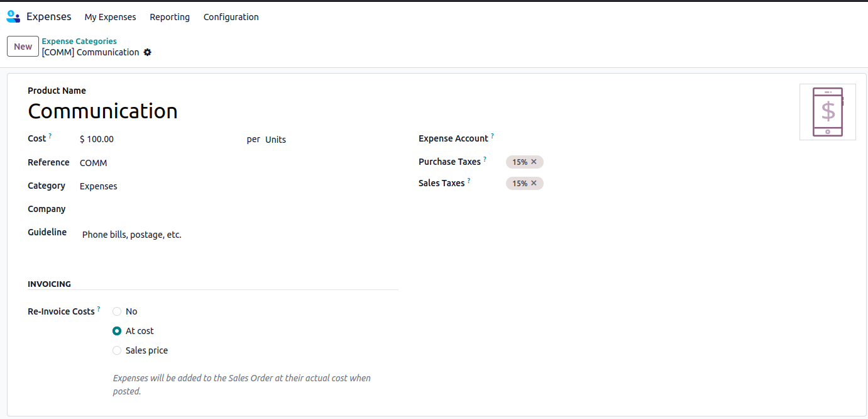Click the product image thumbnail
This screenshot has width=868, height=419.
[827, 112]
